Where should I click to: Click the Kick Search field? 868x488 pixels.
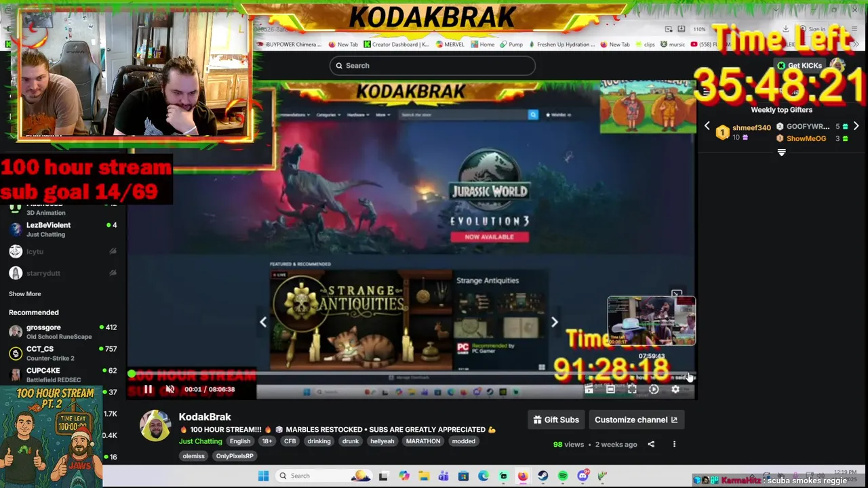pos(433,66)
